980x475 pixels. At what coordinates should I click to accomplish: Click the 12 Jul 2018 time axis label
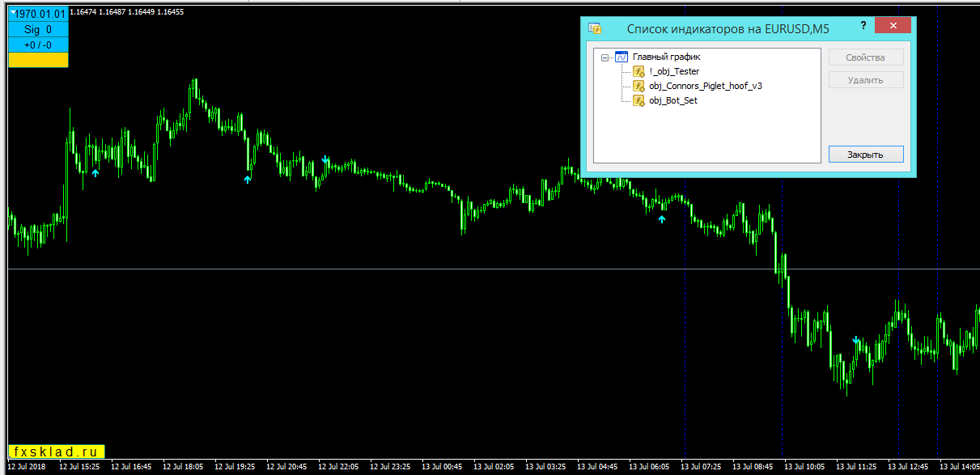tap(27, 467)
